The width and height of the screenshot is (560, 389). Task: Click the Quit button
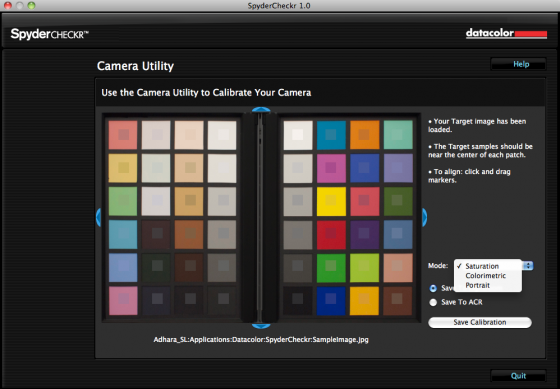tap(519, 376)
